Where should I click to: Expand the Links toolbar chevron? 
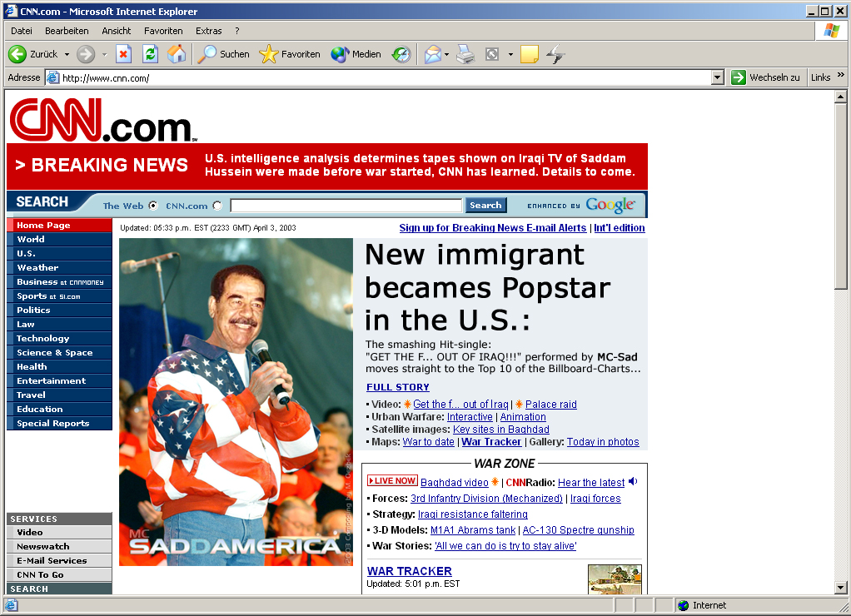coord(841,75)
